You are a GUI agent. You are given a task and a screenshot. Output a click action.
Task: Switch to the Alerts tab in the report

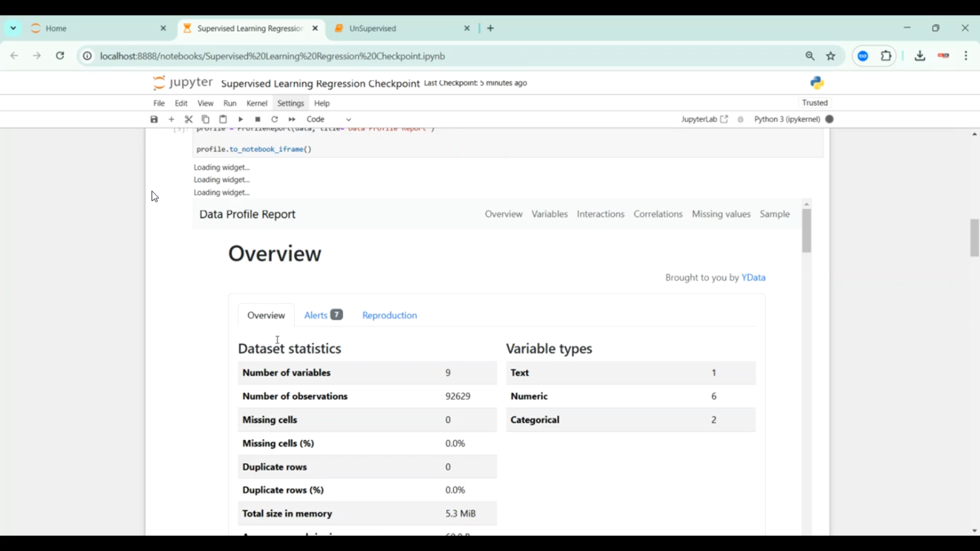[323, 315]
